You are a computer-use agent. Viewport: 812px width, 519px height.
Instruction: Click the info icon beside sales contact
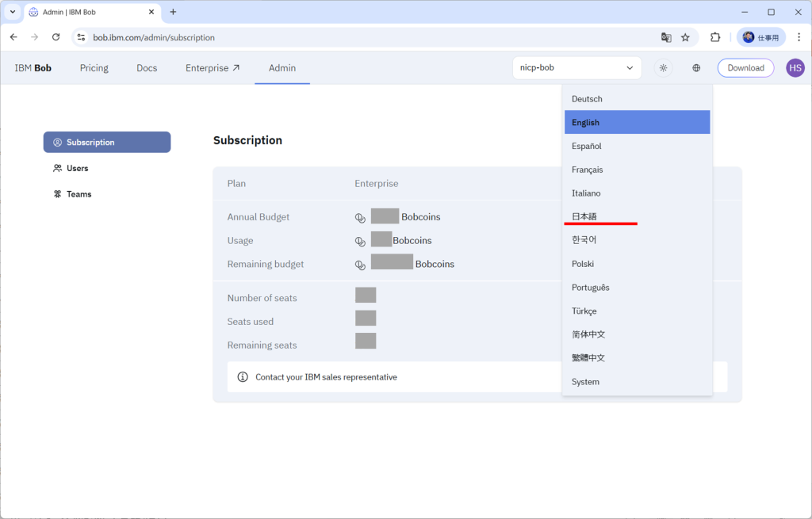(x=243, y=376)
